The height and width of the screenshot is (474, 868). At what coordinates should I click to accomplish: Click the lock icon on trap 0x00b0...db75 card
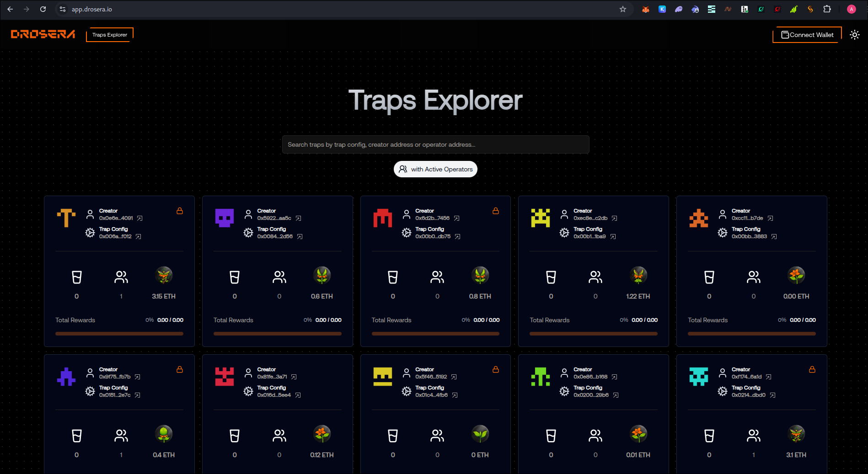click(496, 211)
